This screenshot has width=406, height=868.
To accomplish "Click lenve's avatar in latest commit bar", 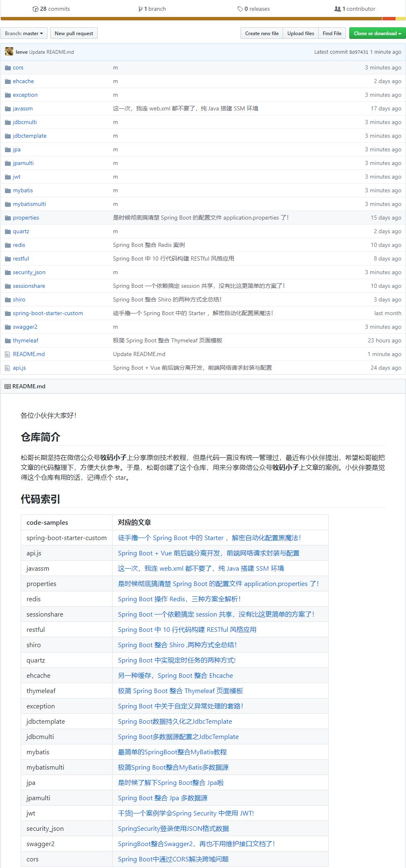I will point(9,52).
